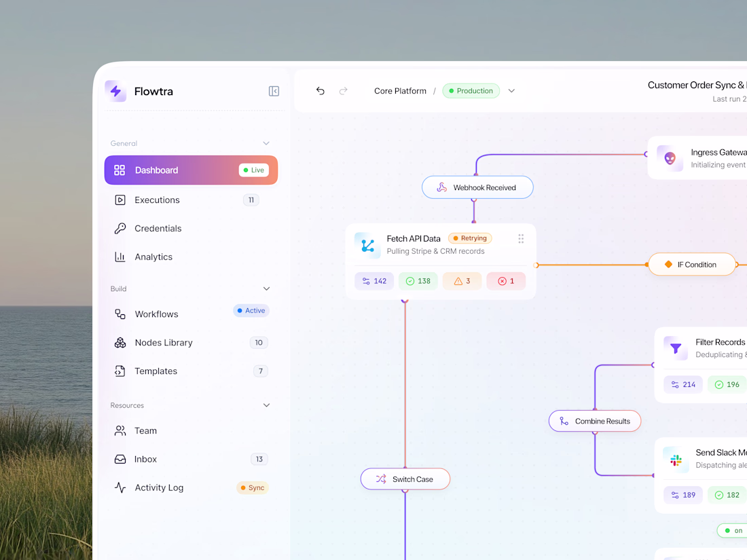This screenshot has width=747, height=560.
Task: Click the Flowtra lightning bolt logo
Action: 115,91
